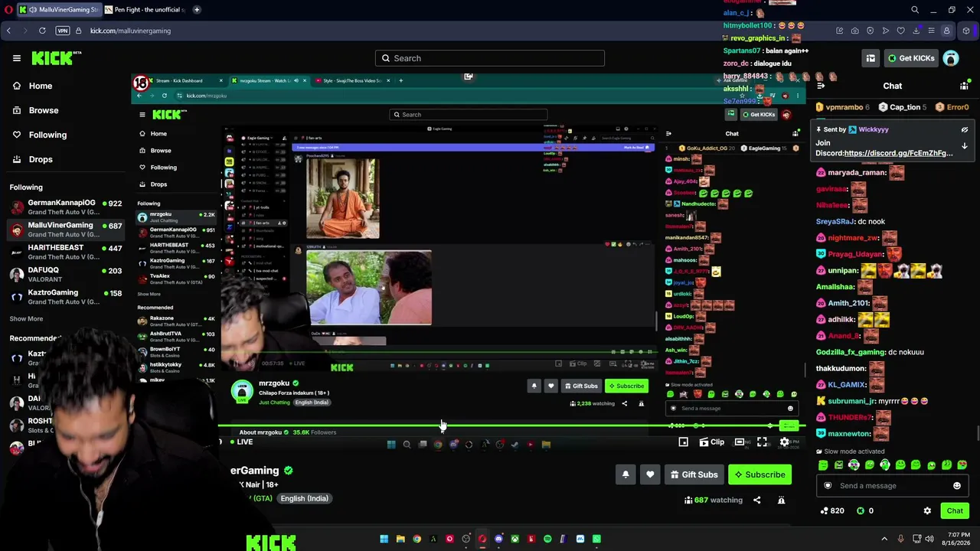Search Kick using the search box

[x=490, y=58]
